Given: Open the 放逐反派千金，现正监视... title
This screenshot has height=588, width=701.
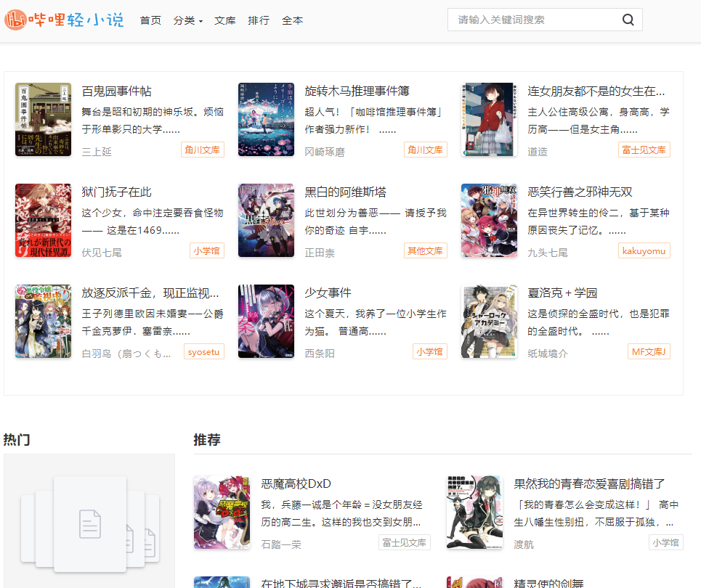Looking at the screenshot, I should click(150, 293).
